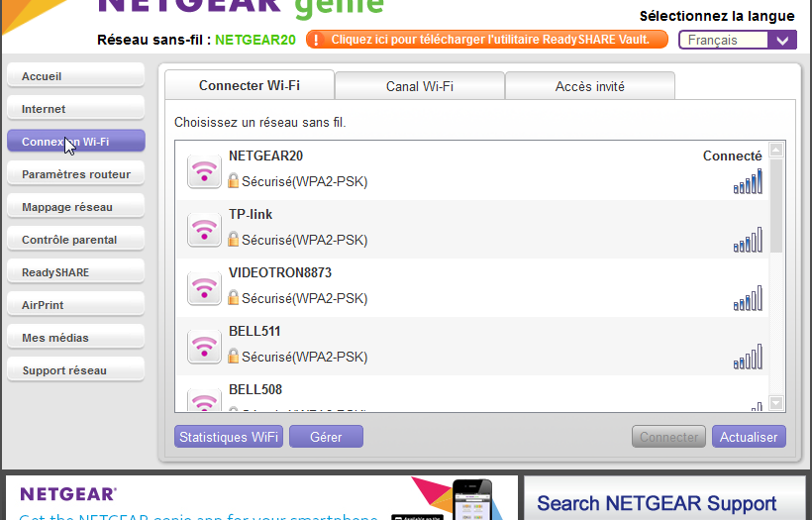The height and width of the screenshot is (520, 812).
Task: Click the BELL511 network Wi-Fi icon
Action: 204,347
